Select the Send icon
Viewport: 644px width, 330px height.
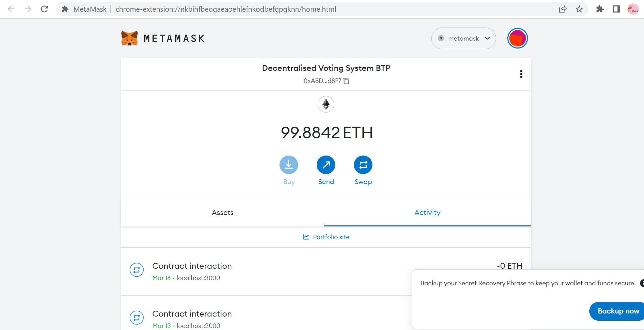326,165
